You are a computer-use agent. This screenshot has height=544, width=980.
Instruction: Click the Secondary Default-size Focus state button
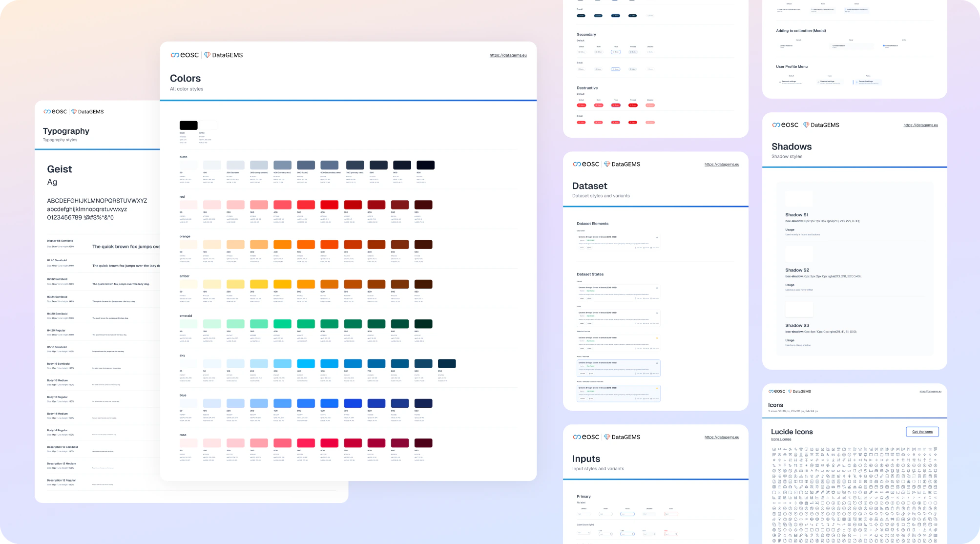(616, 52)
